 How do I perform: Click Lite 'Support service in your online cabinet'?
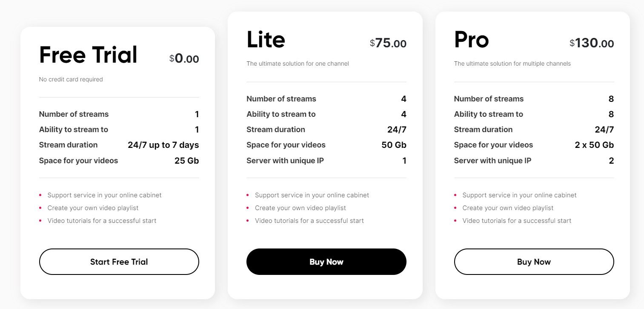point(312,195)
